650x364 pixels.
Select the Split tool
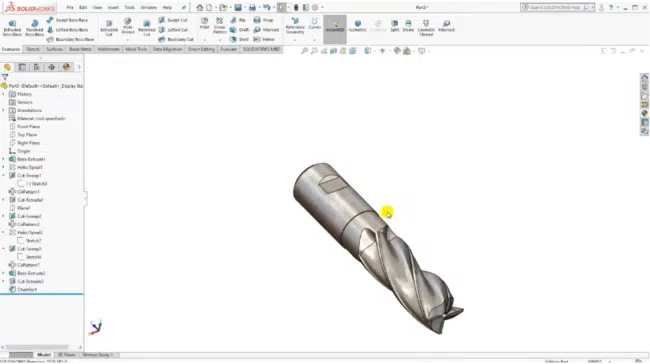[x=395, y=26]
